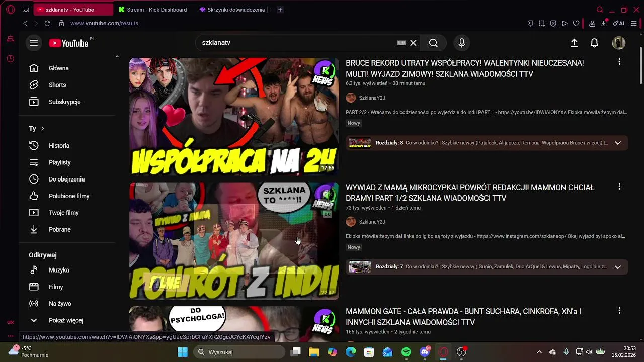Screen dimensions: 644x362
Task: Open YouTube notifications bell
Action: (594, 43)
